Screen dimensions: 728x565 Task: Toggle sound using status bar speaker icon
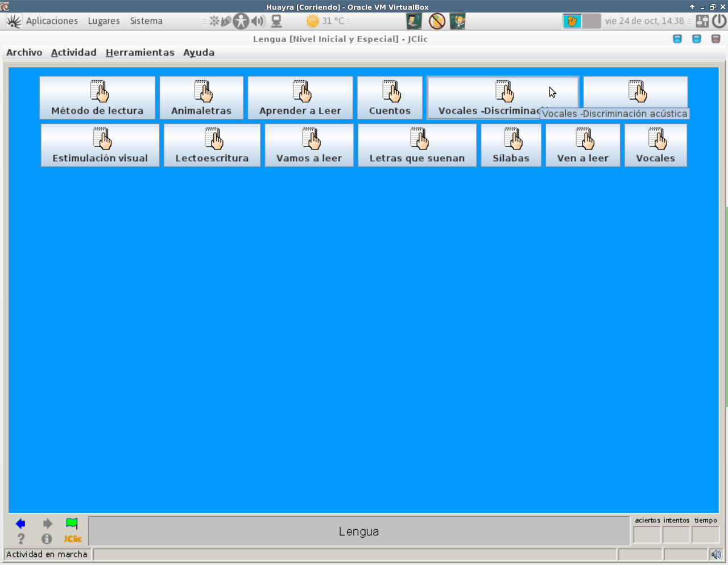(x=715, y=554)
